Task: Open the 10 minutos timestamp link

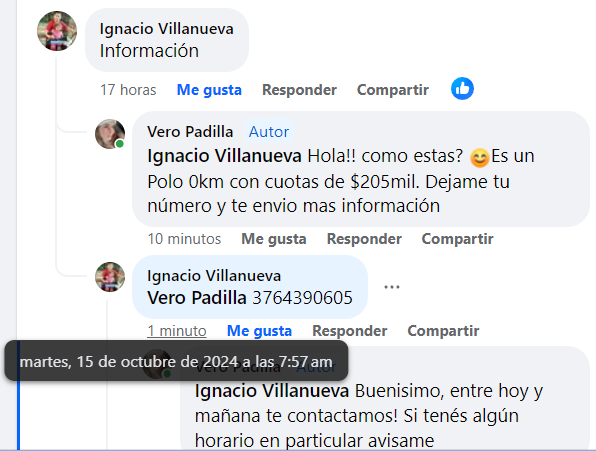Action: click(x=184, y=239)
